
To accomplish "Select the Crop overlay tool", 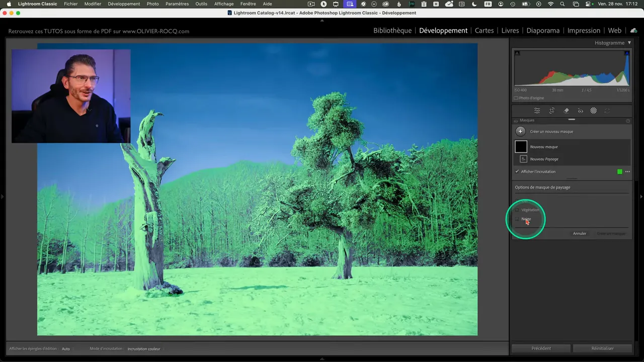I will coord(552,111).
